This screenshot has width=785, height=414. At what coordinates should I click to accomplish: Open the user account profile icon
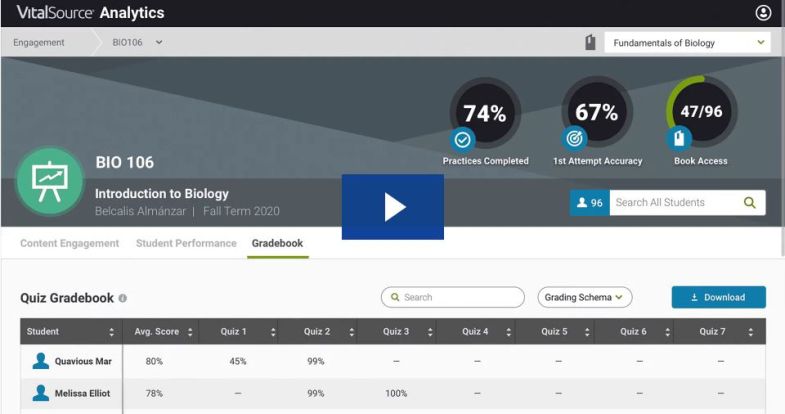(x=764, y=13)
